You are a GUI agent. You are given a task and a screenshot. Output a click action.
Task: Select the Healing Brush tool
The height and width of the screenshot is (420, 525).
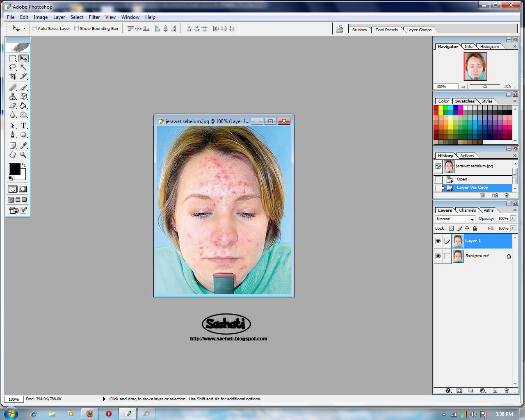13,87
